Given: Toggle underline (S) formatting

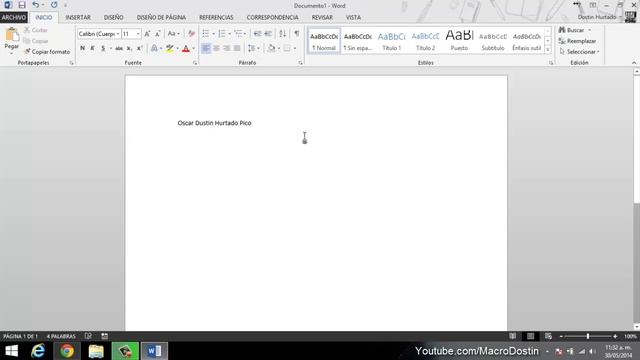Looking at the screenshot, I should 103,49.
